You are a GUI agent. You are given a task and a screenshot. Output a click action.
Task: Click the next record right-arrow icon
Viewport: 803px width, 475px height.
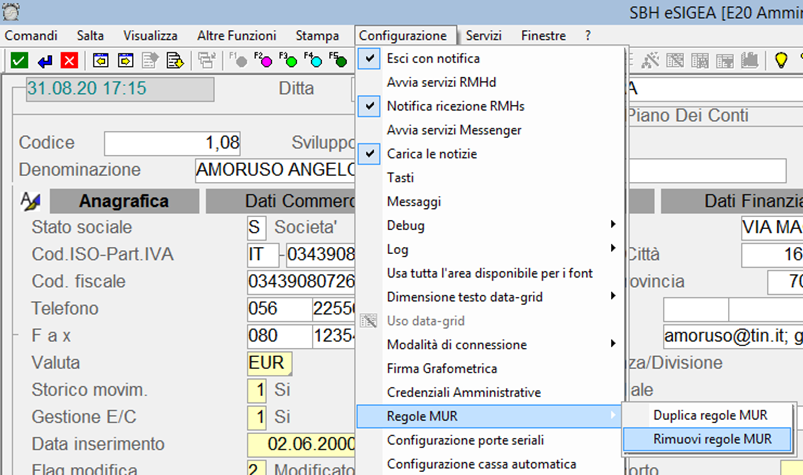pyautogui.click(x=126, y=60)
